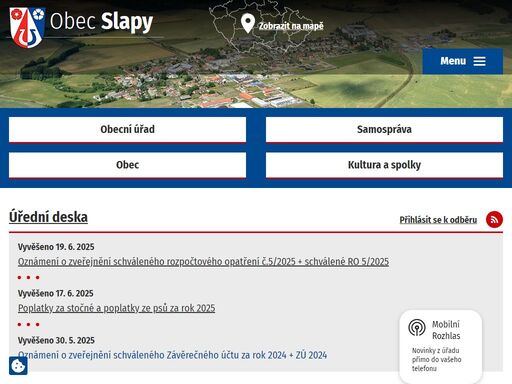The width and height of the screenshot is (512, 384).
Task: Click the Mobilní Rozhlas text label
Action: 446,330
